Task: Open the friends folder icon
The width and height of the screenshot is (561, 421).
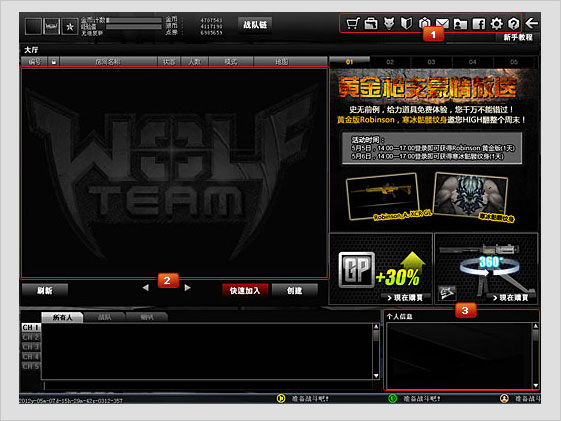Action: click(x=460, y=24)
